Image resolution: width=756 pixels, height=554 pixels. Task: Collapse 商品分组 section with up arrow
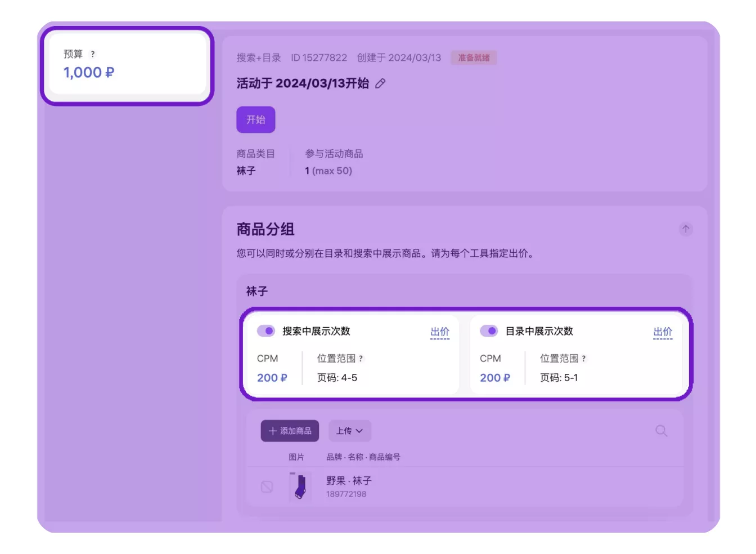[x=685, y=229]
